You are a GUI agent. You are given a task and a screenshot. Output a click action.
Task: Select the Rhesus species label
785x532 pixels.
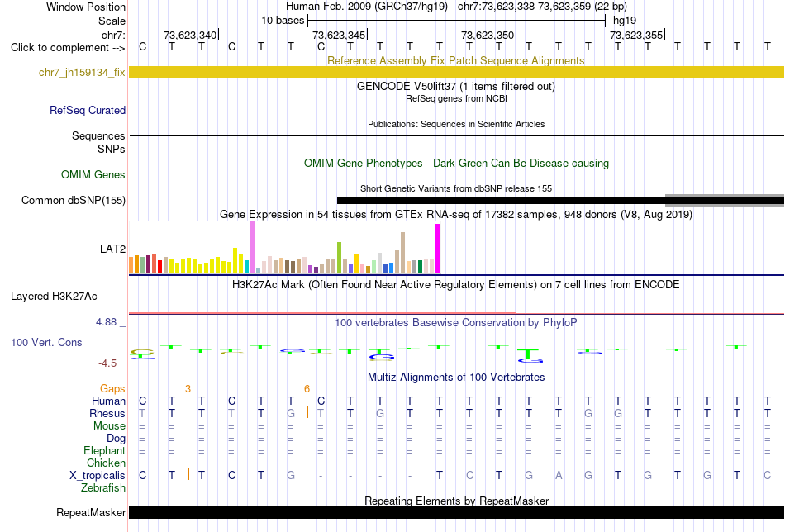pyautogui.click(x=107, y=413)
